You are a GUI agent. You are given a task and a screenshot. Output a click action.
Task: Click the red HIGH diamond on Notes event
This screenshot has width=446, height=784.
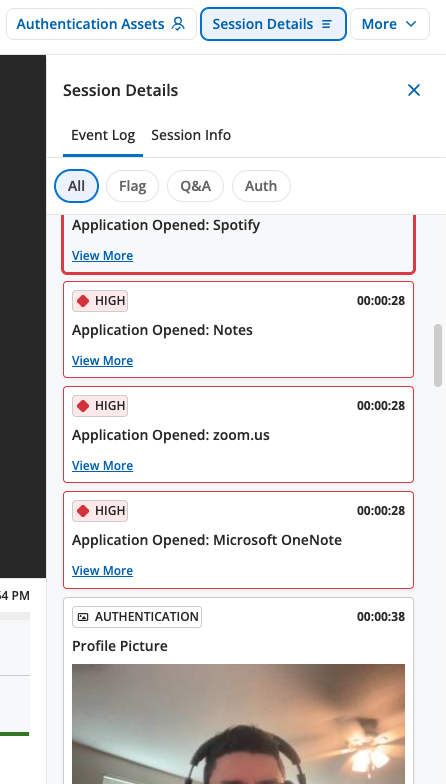click(83, 301)
